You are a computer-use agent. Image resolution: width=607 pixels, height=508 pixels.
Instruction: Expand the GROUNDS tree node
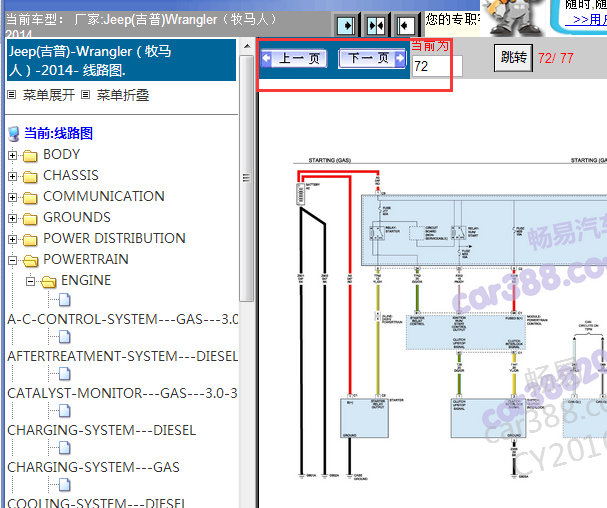pos(12,218)
